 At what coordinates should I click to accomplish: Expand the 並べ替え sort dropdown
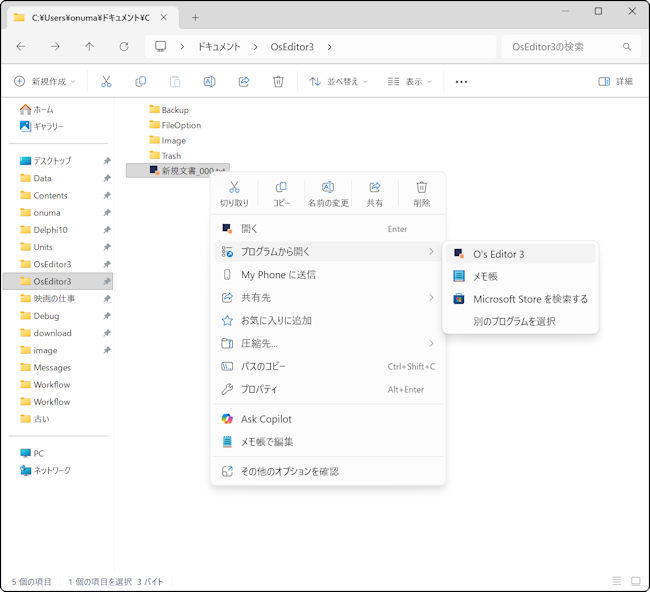(339, 82)
